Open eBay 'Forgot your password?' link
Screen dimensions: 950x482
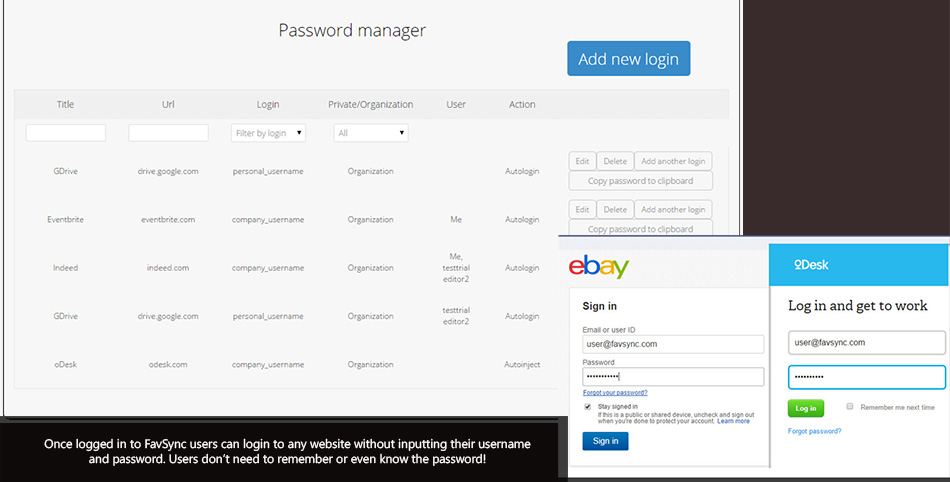point(615,393)
